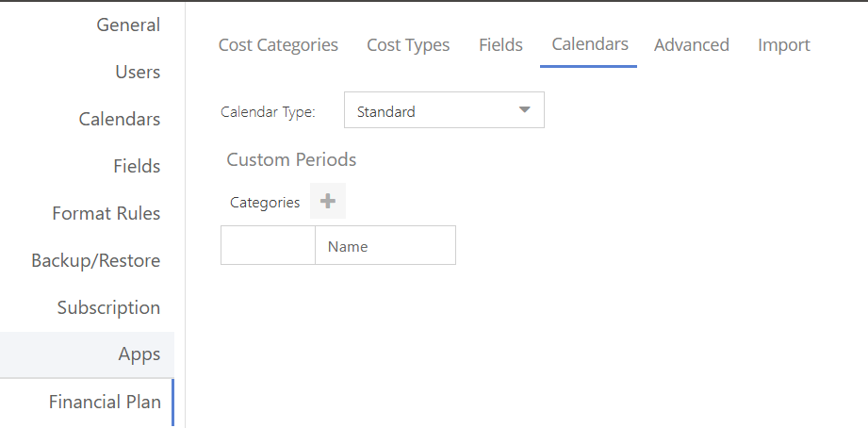
Task: Switch to the Cost Types tab
Action: (x=408, y=45)
